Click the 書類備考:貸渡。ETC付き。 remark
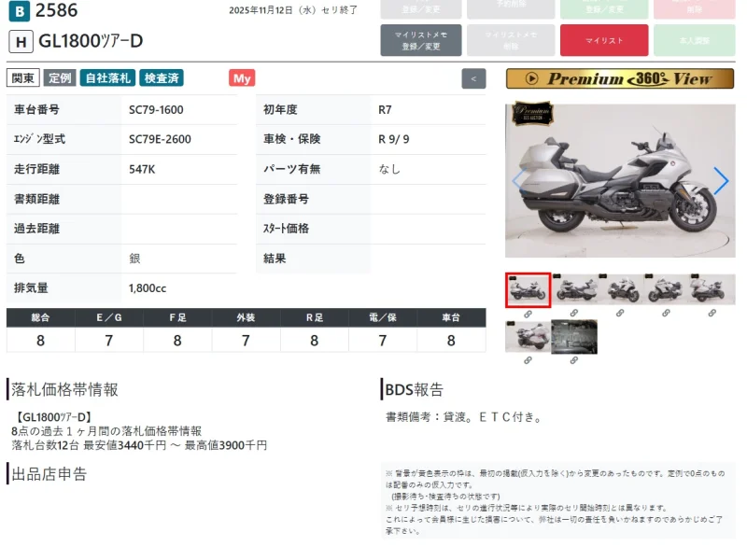Image resolution: width=747 pixels, height=560 pixels. (x=464, y=417)
